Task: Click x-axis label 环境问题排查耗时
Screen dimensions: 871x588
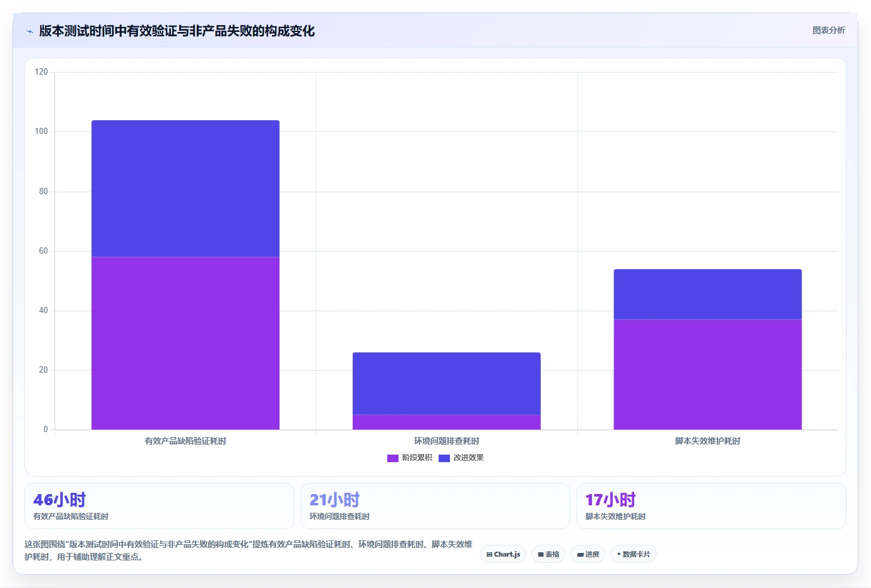Action: click(447, 441)
